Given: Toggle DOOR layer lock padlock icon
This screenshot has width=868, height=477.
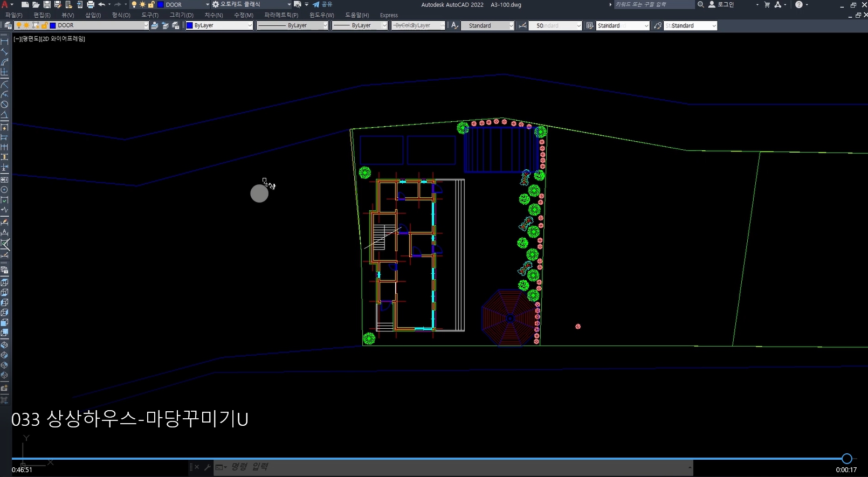Looking at the screenshot, I should coord(44,25).
